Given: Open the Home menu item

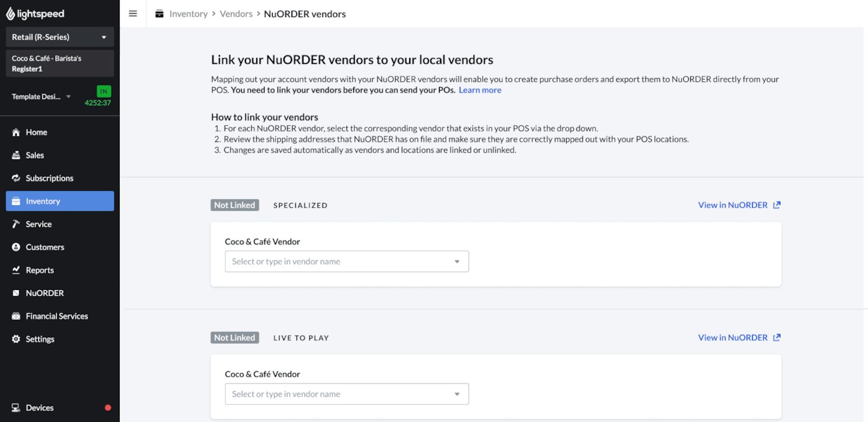Looking at the screenshot, I should pyautogui.click(x=60, y=132).
